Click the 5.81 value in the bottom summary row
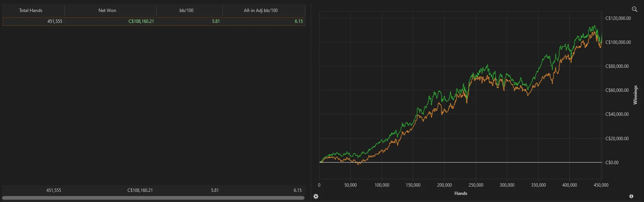Image resolution: width=644 pixels, height=202 pixels. coord(215,190)
